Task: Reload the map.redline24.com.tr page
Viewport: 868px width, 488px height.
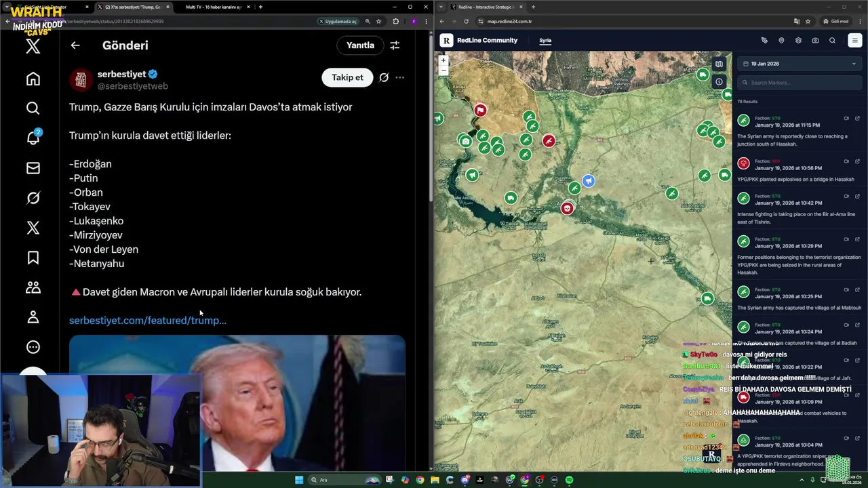Action: coord(466,21)
